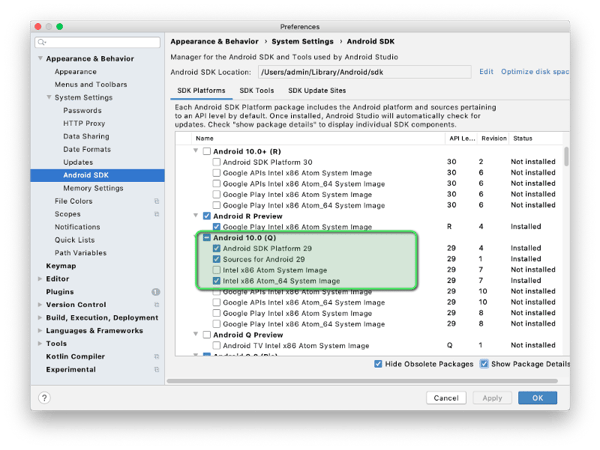Viewport: 600px width, 450px height.
Task: Check Google Play Intel x86 Atom_64 System Image API 30
Action: (217, 205)
